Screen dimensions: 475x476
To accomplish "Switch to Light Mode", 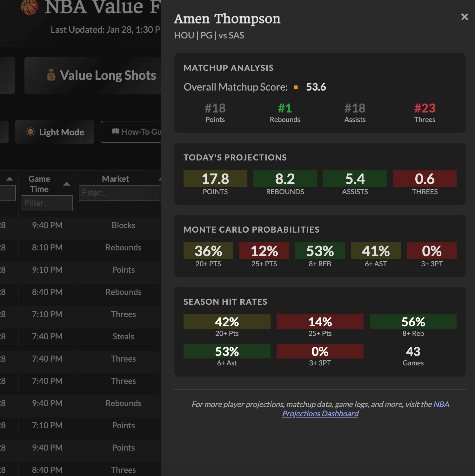I will click(55, 132).
